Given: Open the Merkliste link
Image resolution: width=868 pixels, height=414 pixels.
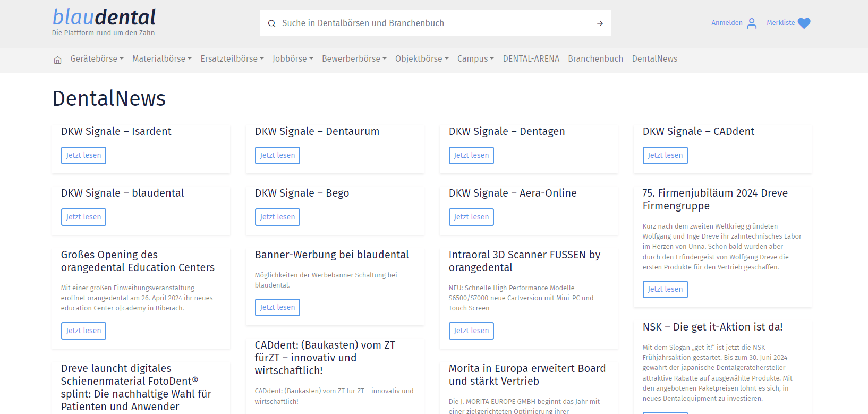Looking at the screenshot, I should [780, 23].
